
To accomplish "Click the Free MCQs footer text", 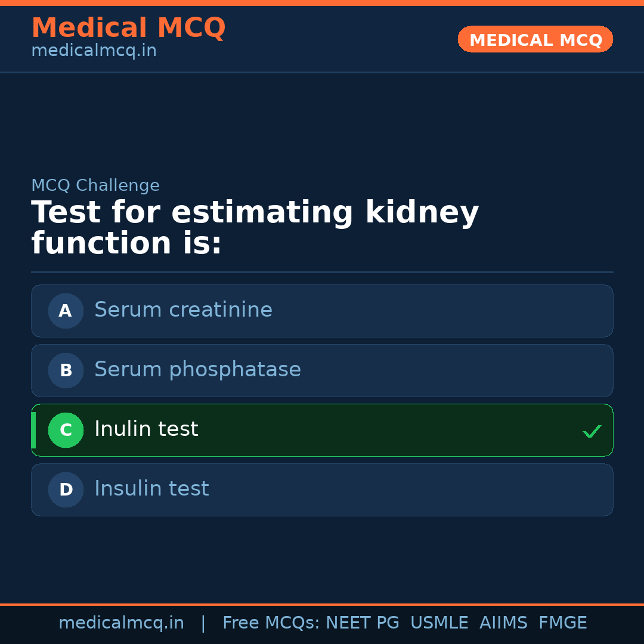I will [271, 623].
